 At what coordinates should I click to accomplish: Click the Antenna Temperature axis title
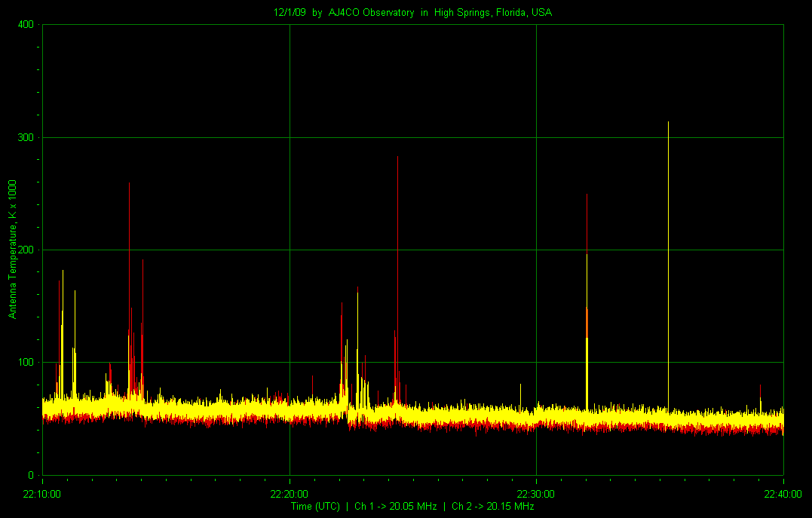(13, 249)
